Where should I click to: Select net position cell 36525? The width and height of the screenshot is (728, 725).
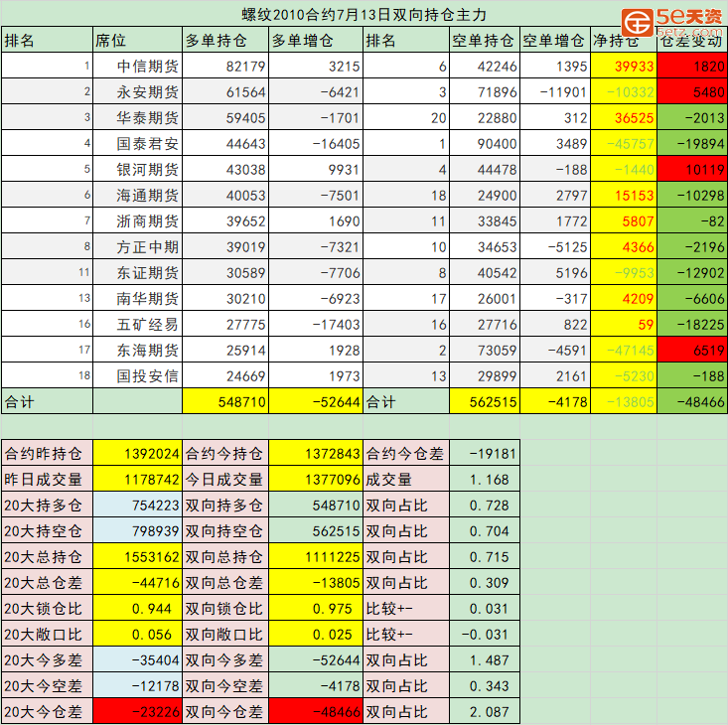(x=623, y=117)
